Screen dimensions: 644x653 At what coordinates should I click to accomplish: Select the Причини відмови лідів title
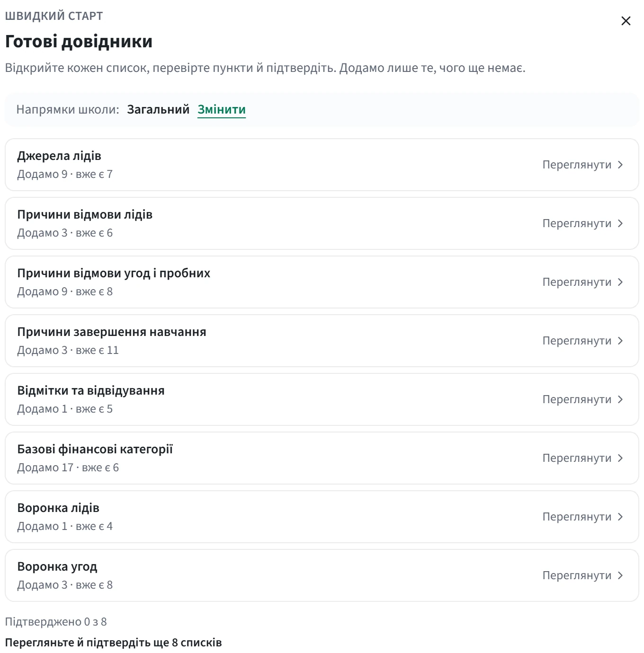(x=85, y=214)
